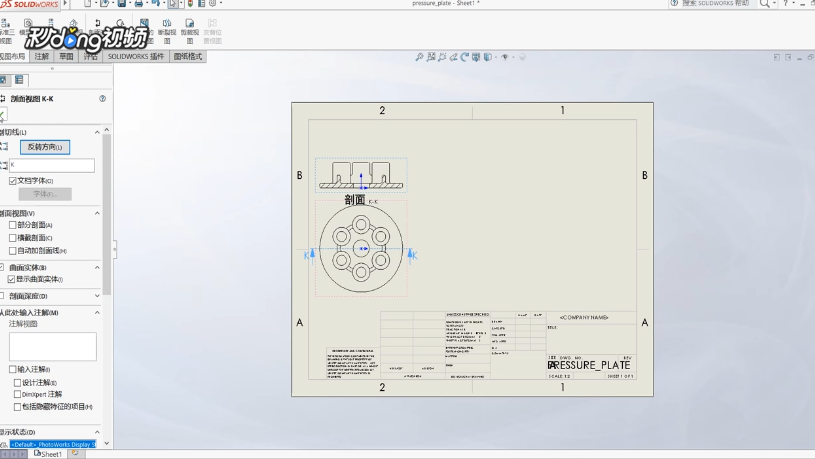The image size is (815, 459).
Task: Click the PRESSURE_PLATE title block text
Action: pyautogui.click(x=589, y=365)
